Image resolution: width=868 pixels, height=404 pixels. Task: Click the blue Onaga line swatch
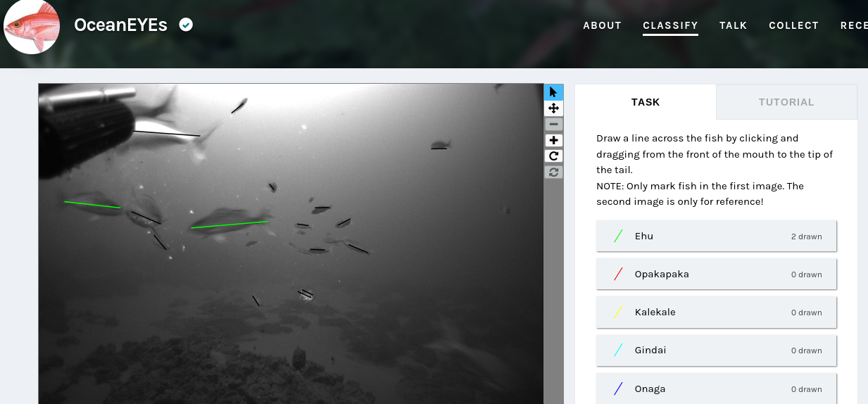pyautogui.click(x=618, y=389)
